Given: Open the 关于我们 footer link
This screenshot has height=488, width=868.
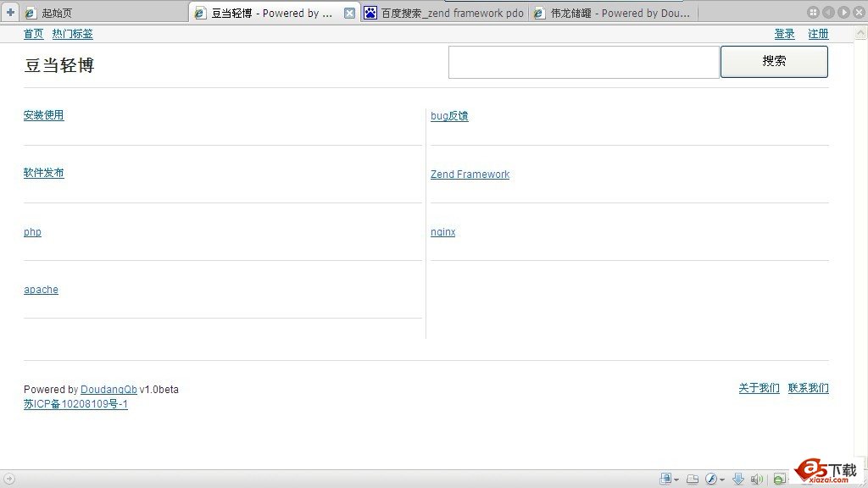Looking at the screenshot, I should coord(759,388).
